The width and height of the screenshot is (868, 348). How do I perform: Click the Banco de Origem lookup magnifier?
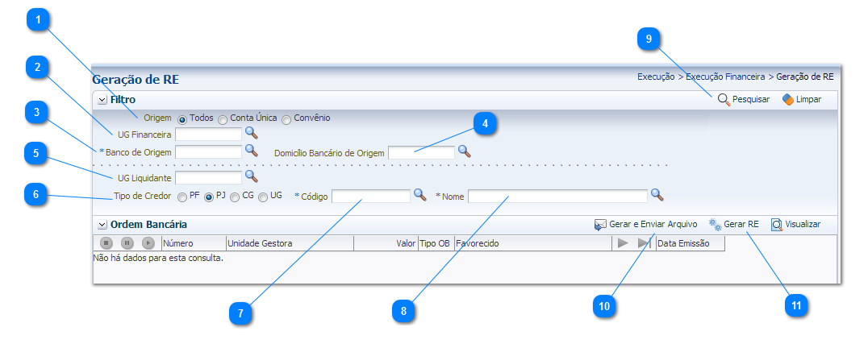(251, 151)
